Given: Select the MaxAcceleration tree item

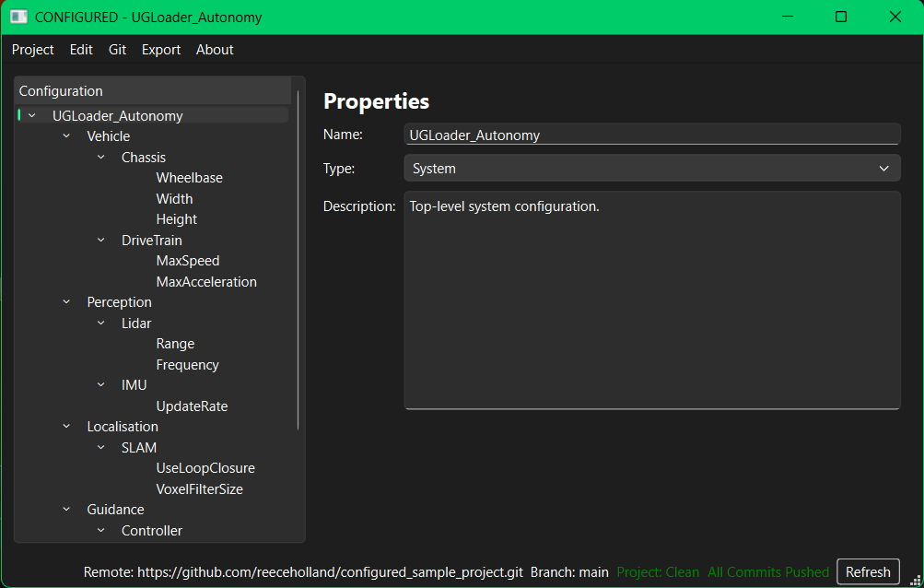Looking at the screenshot, I should tap(206, 282).
